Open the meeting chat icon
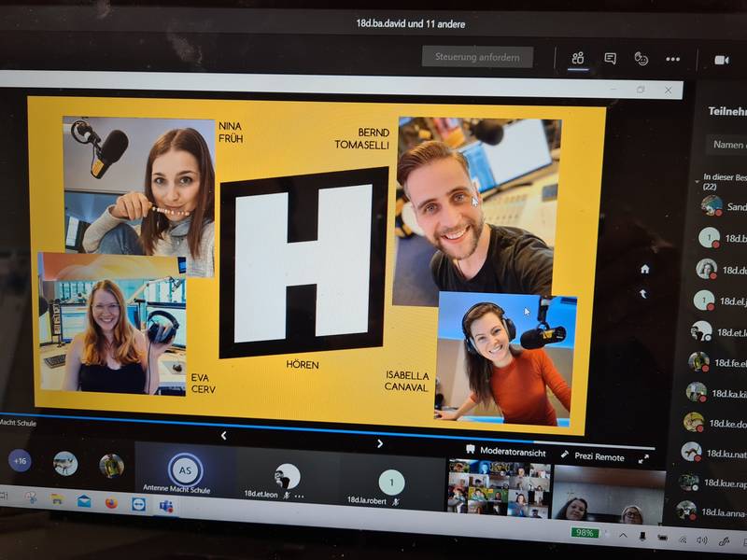 (610, 59)
